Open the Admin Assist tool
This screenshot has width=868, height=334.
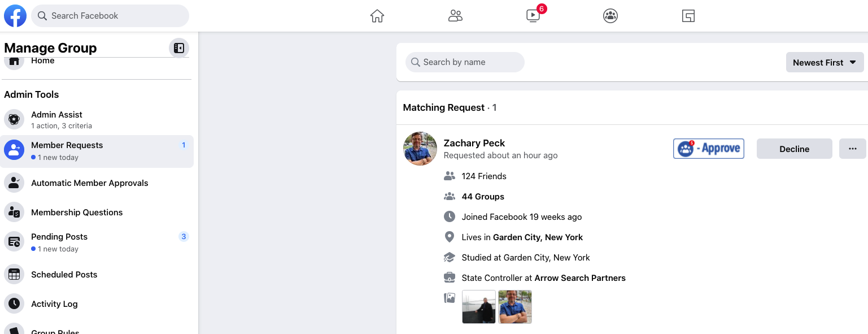click(56, 119)
